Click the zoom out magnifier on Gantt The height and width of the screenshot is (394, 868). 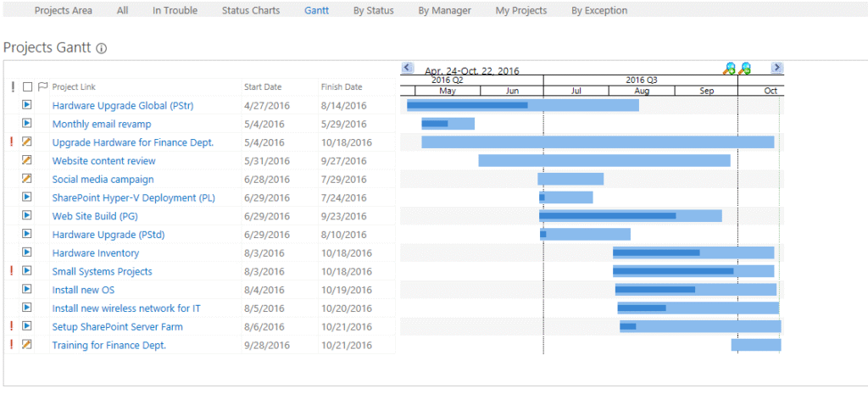745,69
